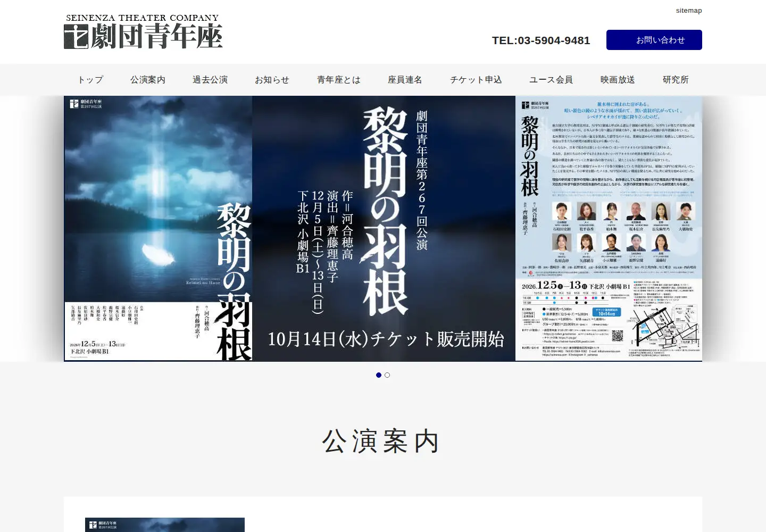Open the 研究所 menu item

[x=676, y=80]
